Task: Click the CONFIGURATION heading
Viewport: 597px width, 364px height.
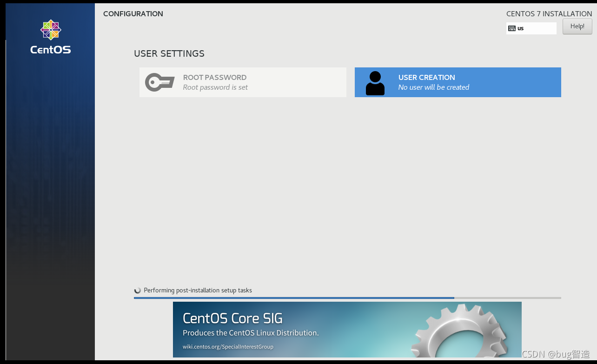Action: click(x=133, y=14)
